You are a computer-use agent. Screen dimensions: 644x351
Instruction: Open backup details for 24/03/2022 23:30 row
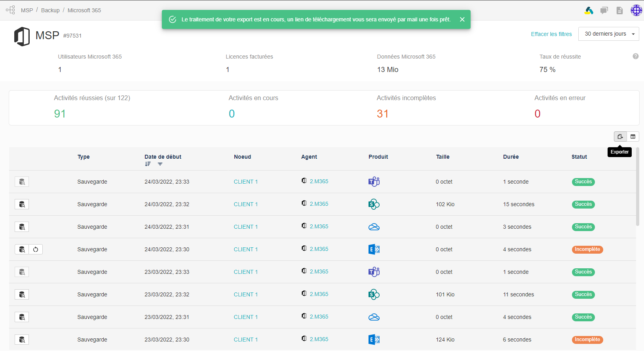[22, 249]
